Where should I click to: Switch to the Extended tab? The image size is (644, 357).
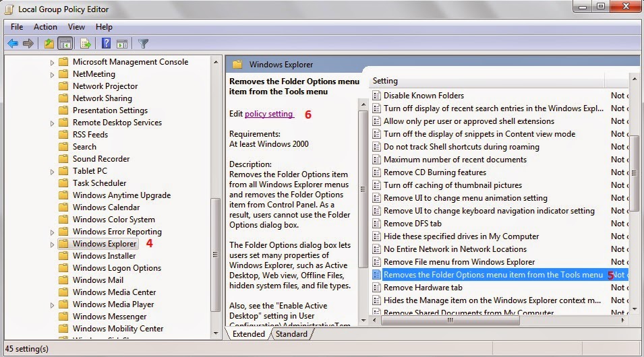(248, 334)
